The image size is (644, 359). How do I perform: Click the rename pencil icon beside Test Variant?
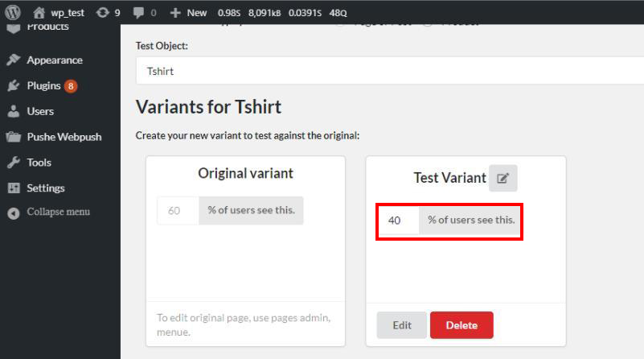click(502, 178)
